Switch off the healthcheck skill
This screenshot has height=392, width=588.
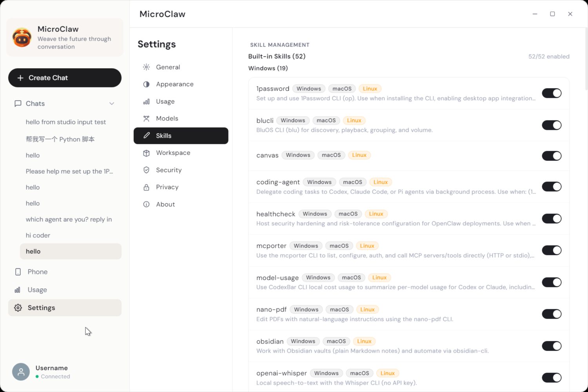pos(552,218)
